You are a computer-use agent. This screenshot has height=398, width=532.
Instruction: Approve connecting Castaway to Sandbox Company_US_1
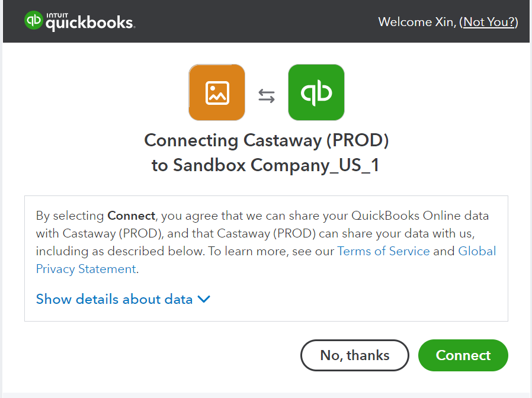(463, 355)
